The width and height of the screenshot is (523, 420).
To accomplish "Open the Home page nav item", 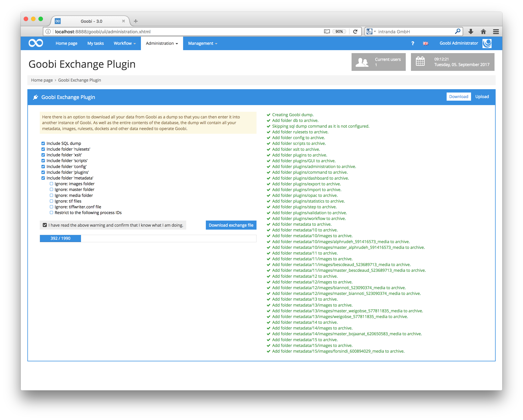I will pyautogui.click(x=66, y=43).
